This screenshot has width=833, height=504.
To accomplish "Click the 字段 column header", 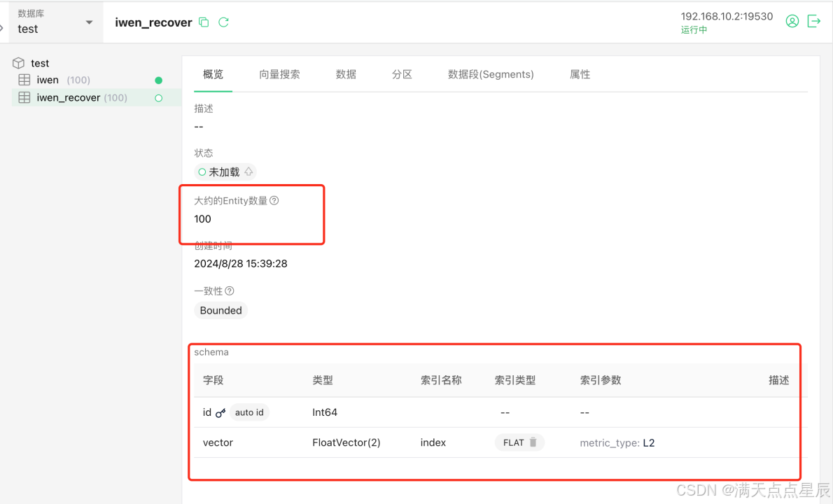I will tap(213, 380).
